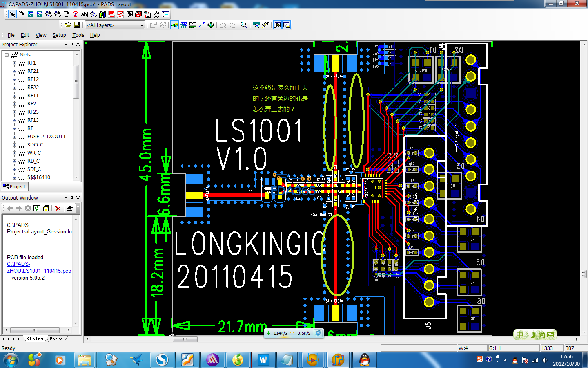
Task: Open Word from the taskbar
Action: pyautogui.click(x=263, y=360)
